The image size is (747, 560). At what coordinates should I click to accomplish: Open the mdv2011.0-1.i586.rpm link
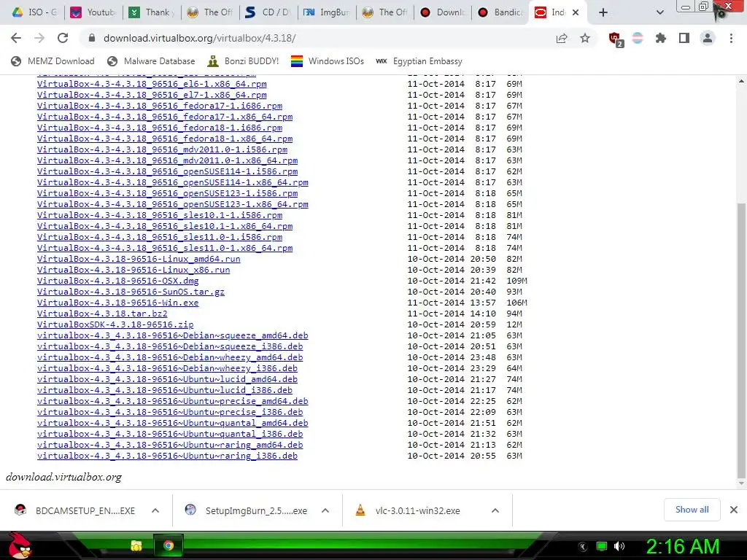click(x=162, y=150)
